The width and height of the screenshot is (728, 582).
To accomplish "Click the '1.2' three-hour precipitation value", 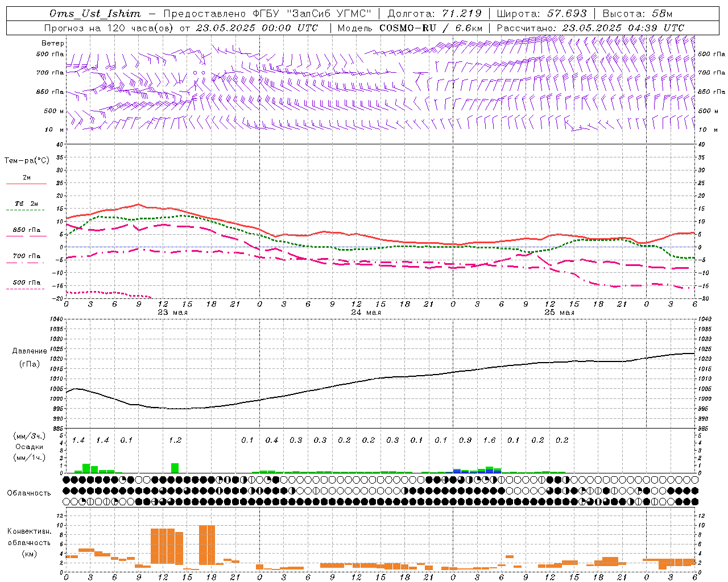I will click(x=175, y=440).
